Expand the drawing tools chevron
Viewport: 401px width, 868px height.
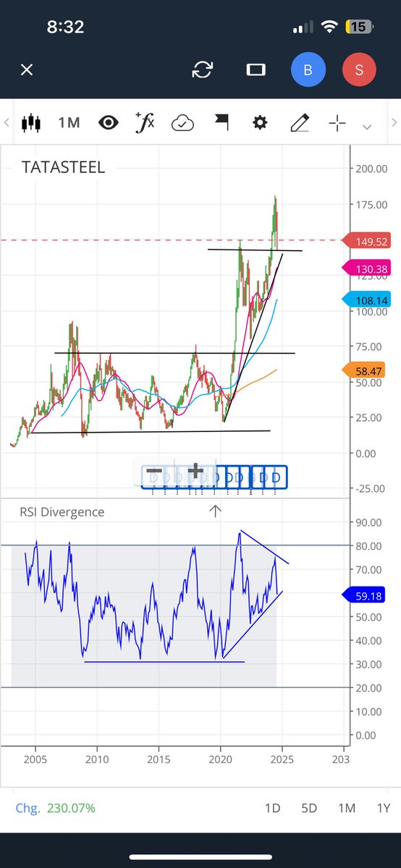367,127
